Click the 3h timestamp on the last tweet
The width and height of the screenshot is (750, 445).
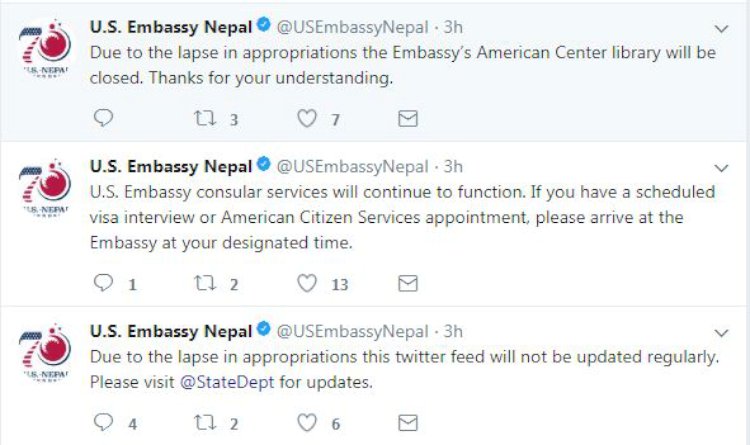[x=453, y=330]
